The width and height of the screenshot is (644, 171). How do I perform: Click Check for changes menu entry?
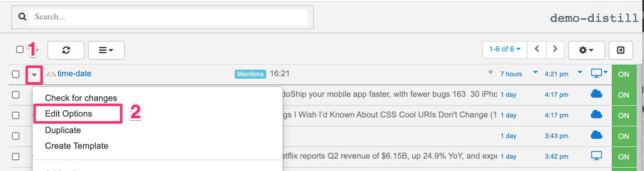pos(81,98)
